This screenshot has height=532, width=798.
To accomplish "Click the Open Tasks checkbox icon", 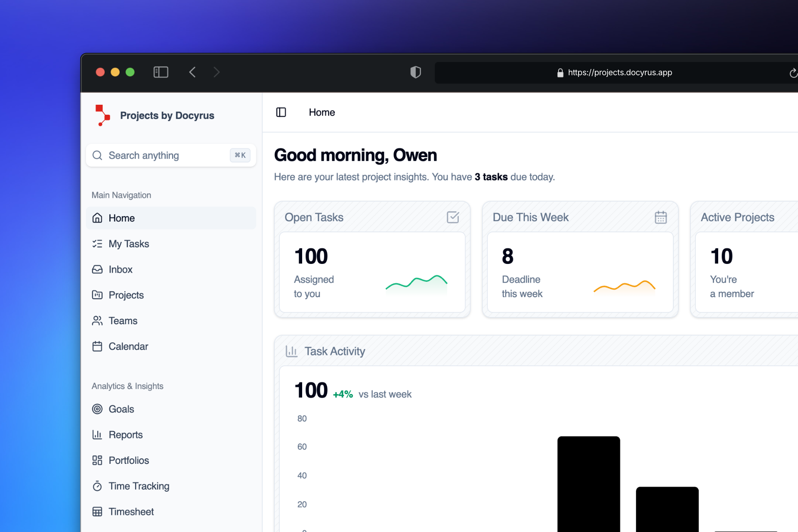I will coord(453,217).
